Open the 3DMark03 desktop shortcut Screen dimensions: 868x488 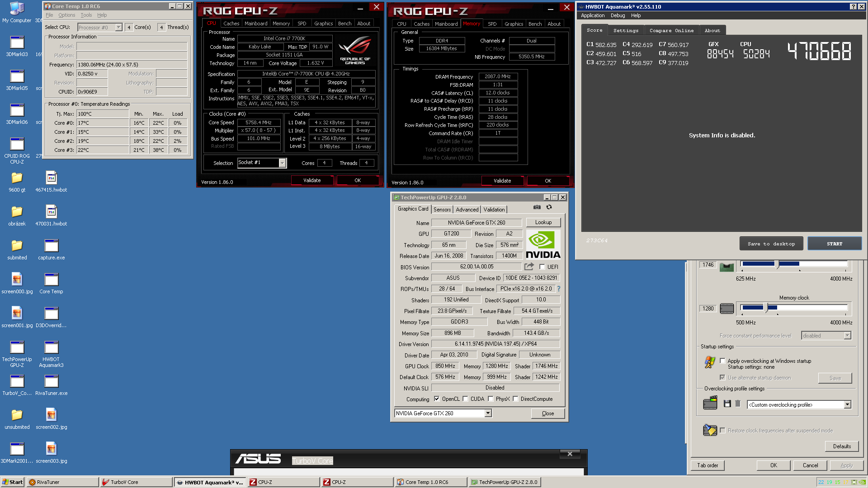(17, 46)
